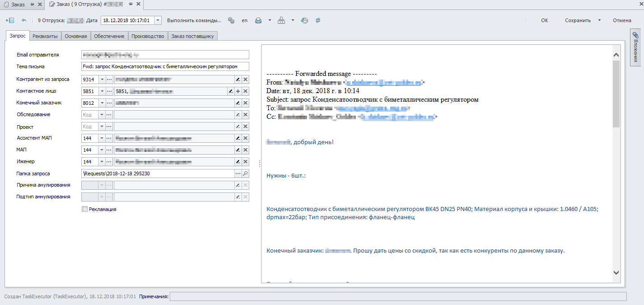This screenshot has height=305, width=644.
Task: Enable the Рекламация checkbox
Action: click(x=84, y=209)
